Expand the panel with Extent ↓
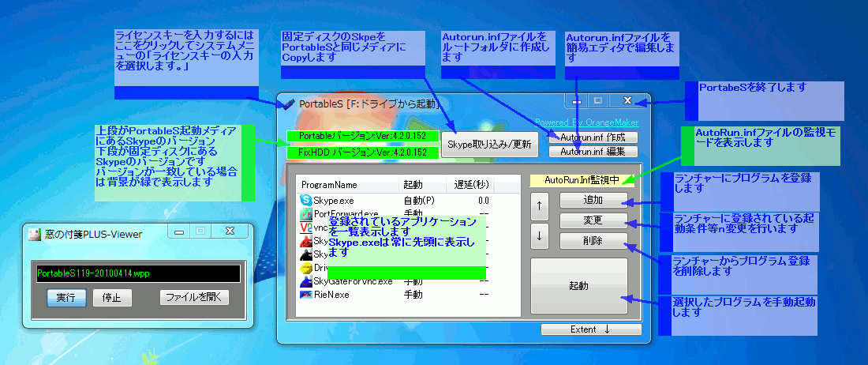The width and height of the screenshot is (868, 365). click(591, 329)
